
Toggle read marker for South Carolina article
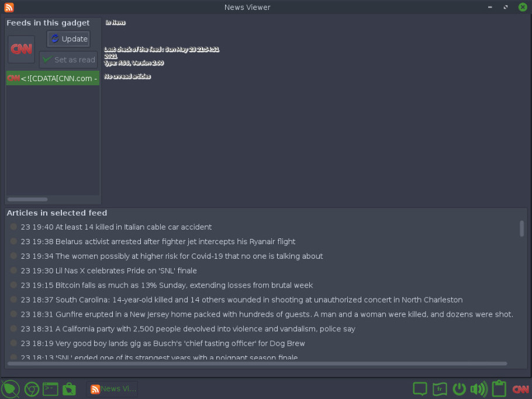pos(13,299)
